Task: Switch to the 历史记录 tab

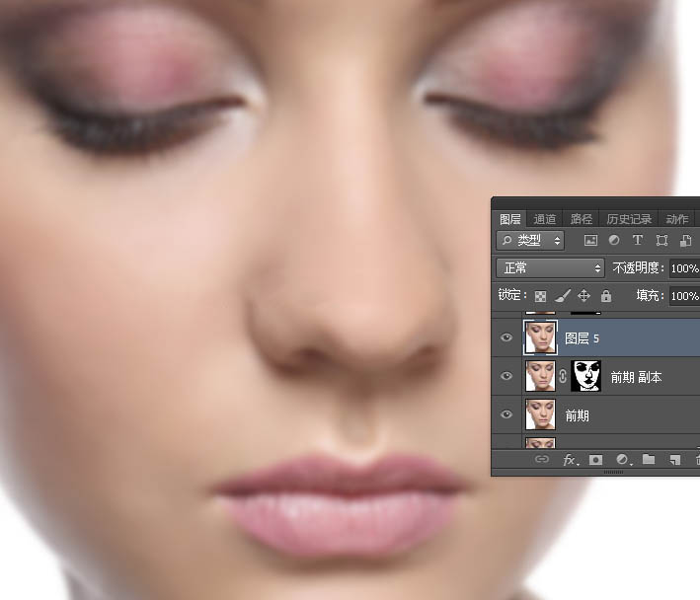Action: coord(629,219)
